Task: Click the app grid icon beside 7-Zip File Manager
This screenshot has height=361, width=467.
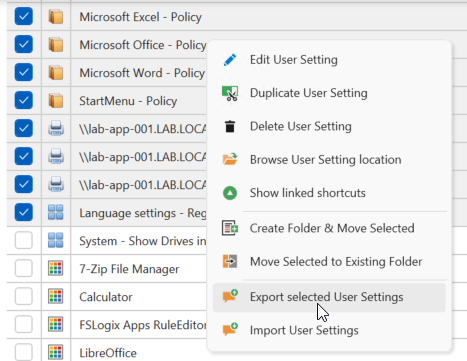Action: click(56, 268)
